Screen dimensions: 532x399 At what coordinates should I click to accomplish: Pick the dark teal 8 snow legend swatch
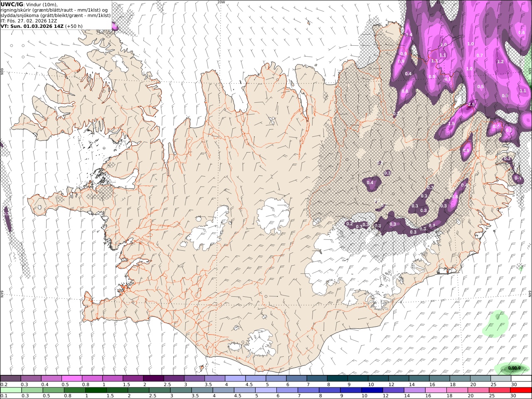[337, 379]
